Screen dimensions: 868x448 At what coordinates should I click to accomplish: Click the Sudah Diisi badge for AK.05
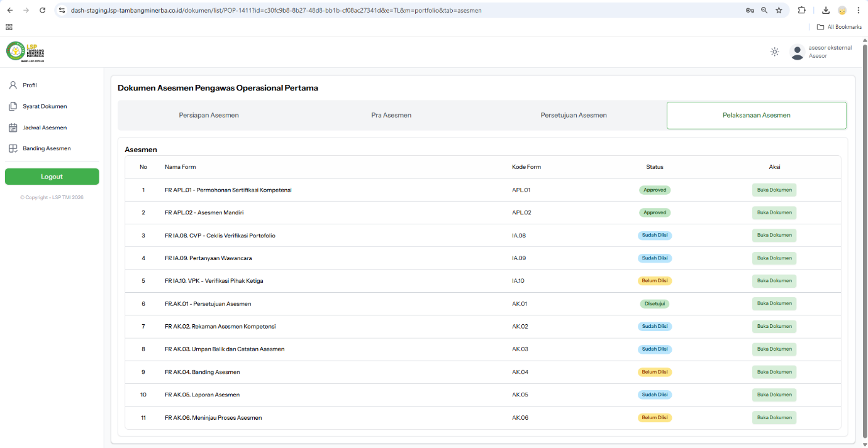[x=655, y=395]
